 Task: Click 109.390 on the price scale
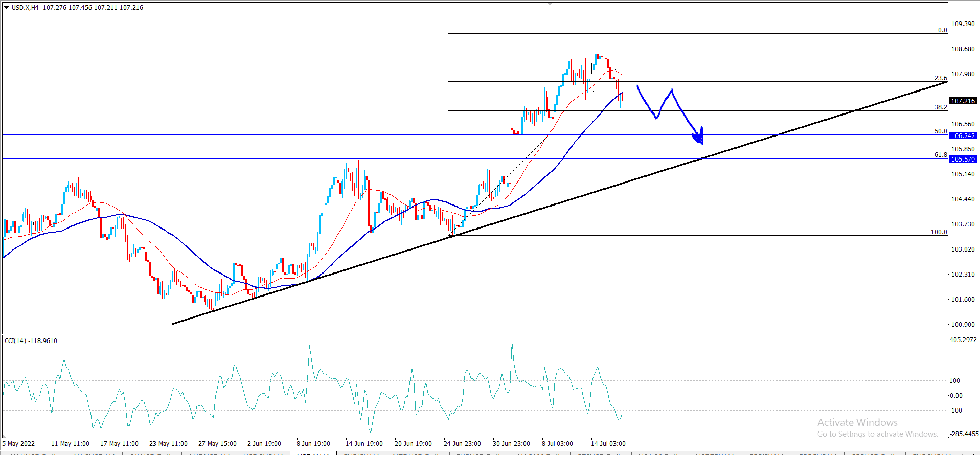point(963,24)
